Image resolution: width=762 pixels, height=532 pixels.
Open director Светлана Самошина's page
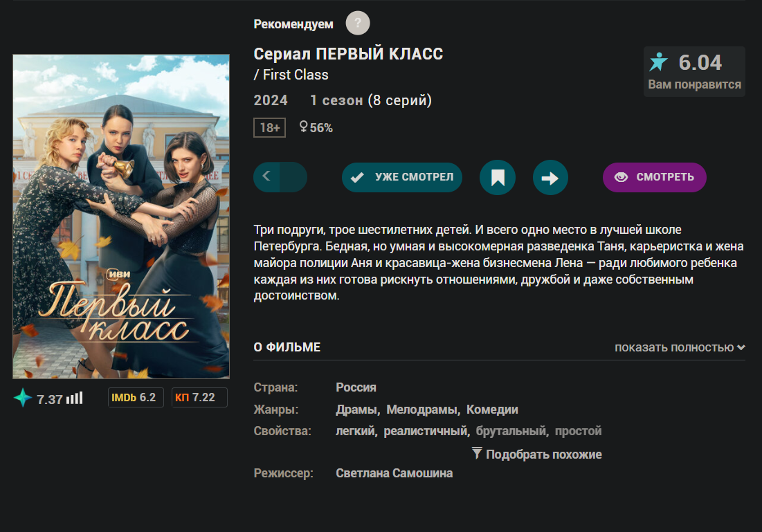tap(394, 473)
